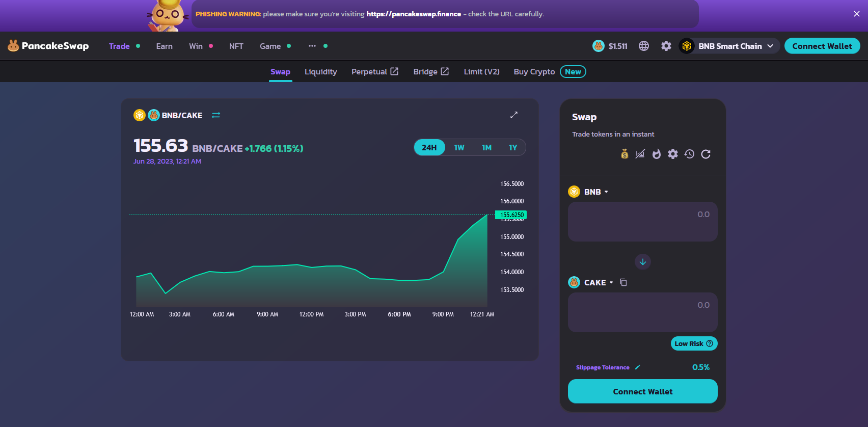Open hot tokens via the flame icon
The width and height of the screenshot is (868, 427).
(x=657, y=154)
